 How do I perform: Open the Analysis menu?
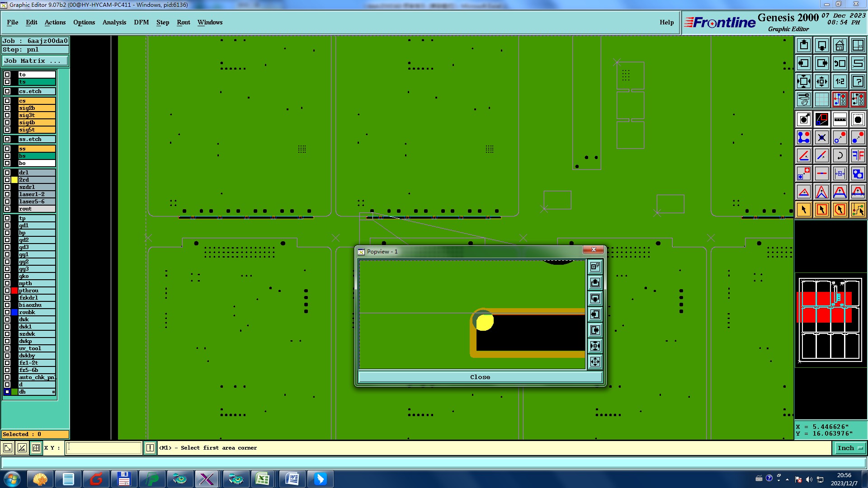[x=114, y=22]
